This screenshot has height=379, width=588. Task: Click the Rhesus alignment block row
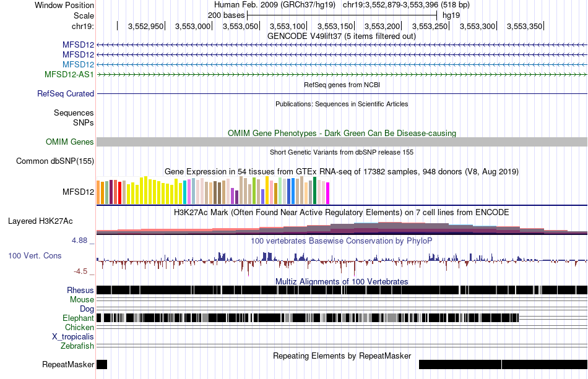pos(342,290)
